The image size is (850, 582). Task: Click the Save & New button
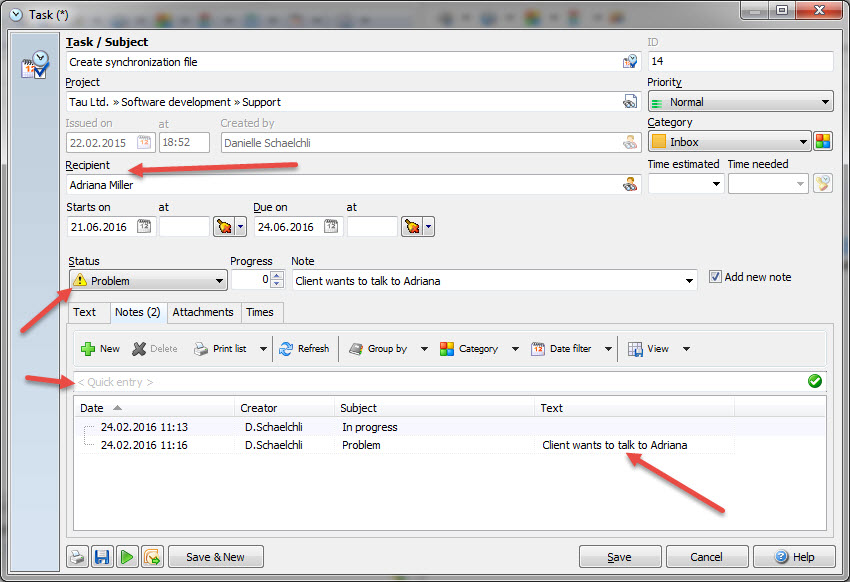[216, 557]
